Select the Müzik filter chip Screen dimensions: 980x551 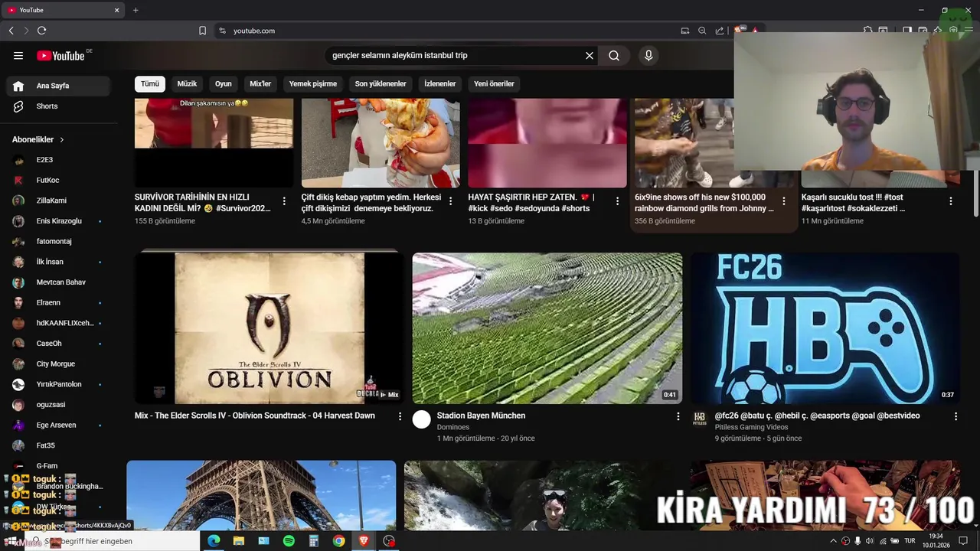[187, 83]
